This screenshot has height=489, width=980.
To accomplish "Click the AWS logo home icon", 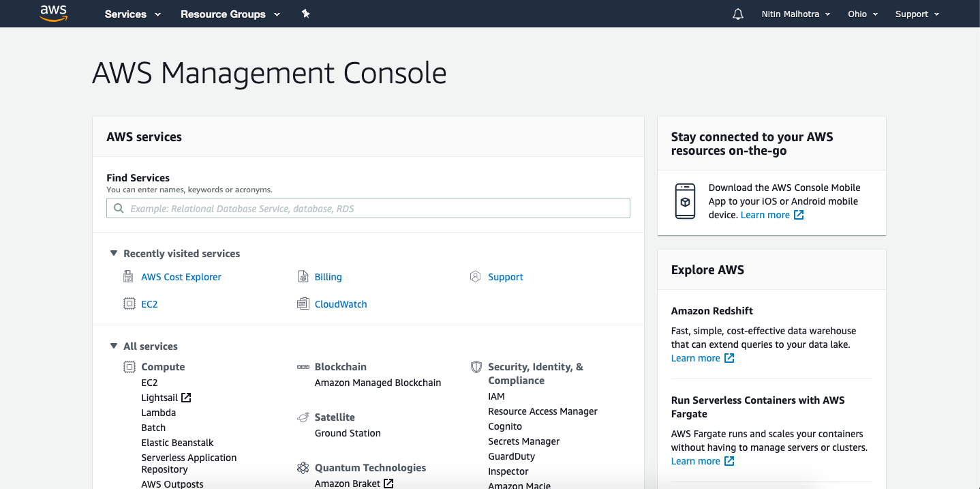I will pyautogui.click(x=53, y=13).
